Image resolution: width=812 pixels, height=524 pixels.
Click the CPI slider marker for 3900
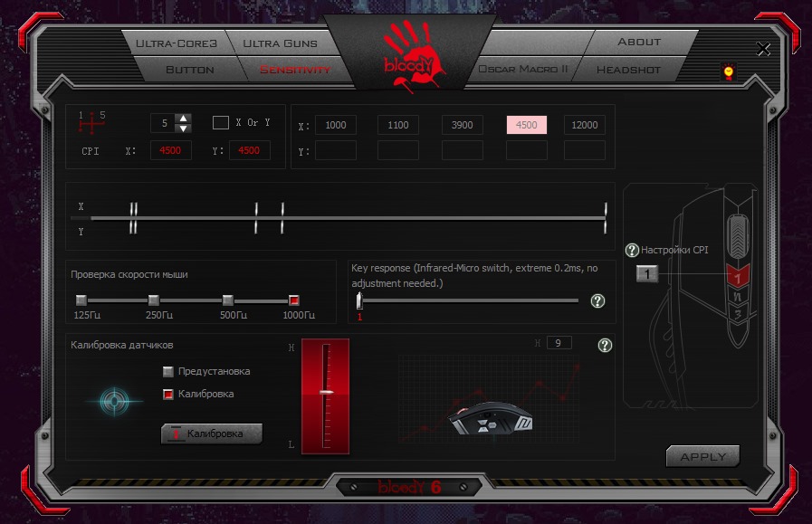coord(256,218)
